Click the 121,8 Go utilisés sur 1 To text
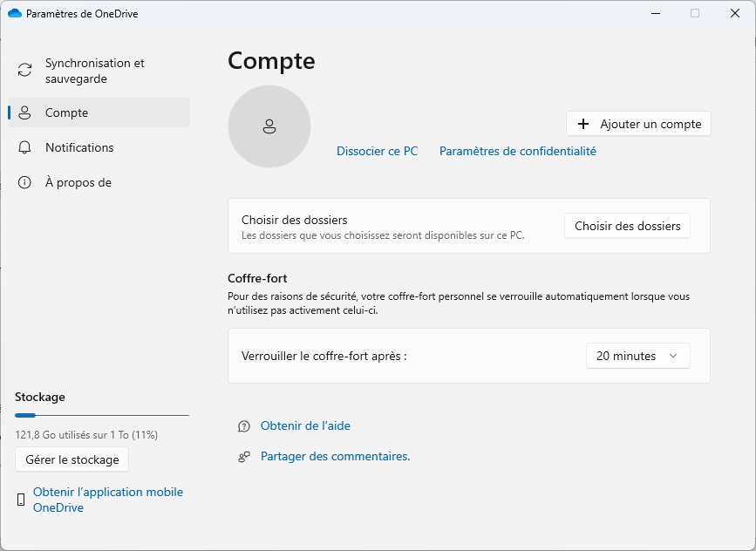The height and width of the screenshot is (551, 756). point(86,435)
